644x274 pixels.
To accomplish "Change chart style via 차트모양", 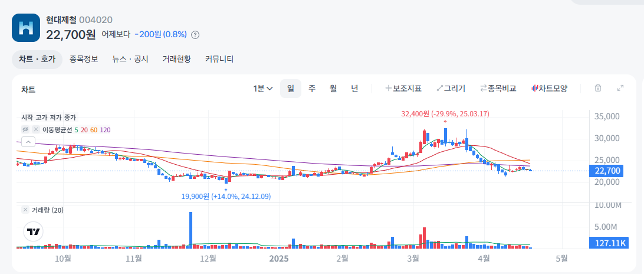I will point(549,89).
